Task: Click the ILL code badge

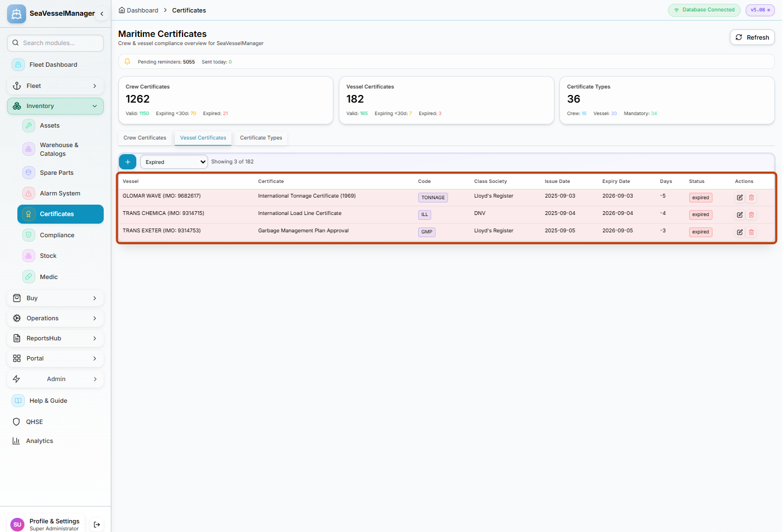Action: click(425, 214)
